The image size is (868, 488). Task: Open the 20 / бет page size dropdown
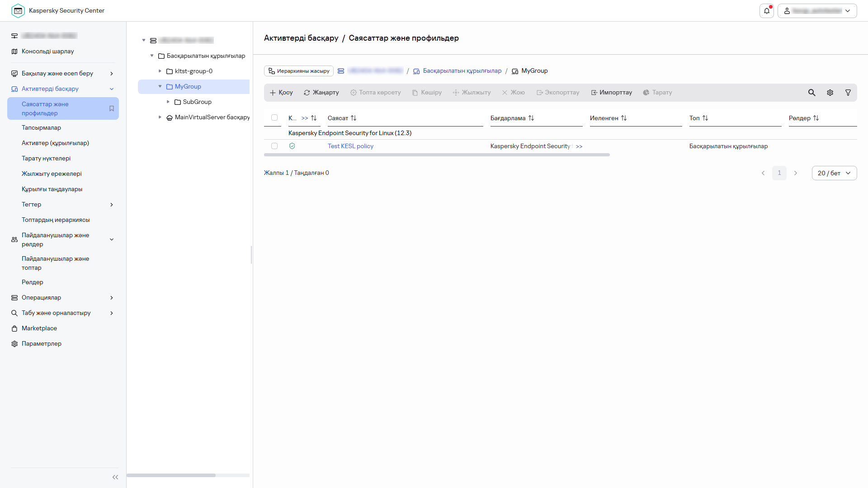click(834, 173)
